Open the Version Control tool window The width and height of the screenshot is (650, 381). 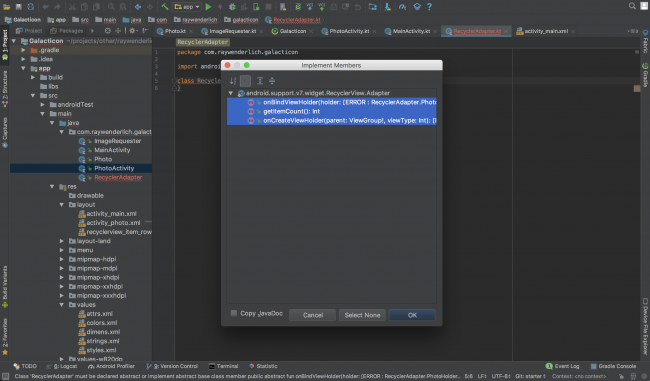click(172, 366)
